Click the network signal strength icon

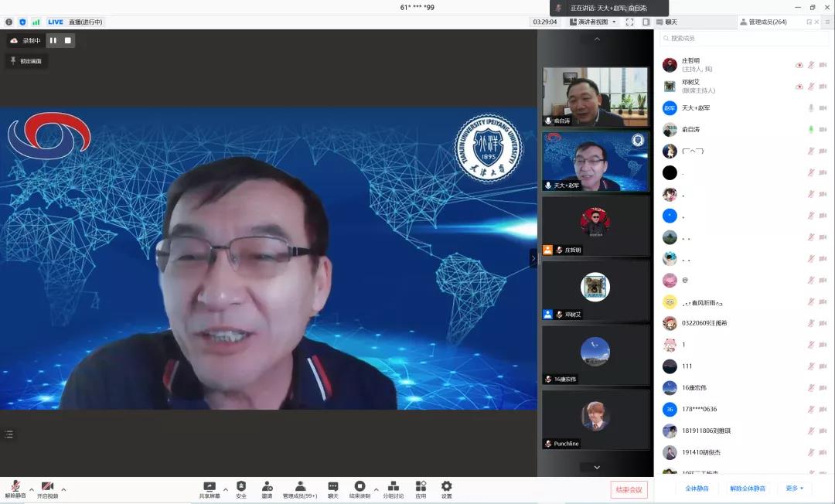click(36, 22)
